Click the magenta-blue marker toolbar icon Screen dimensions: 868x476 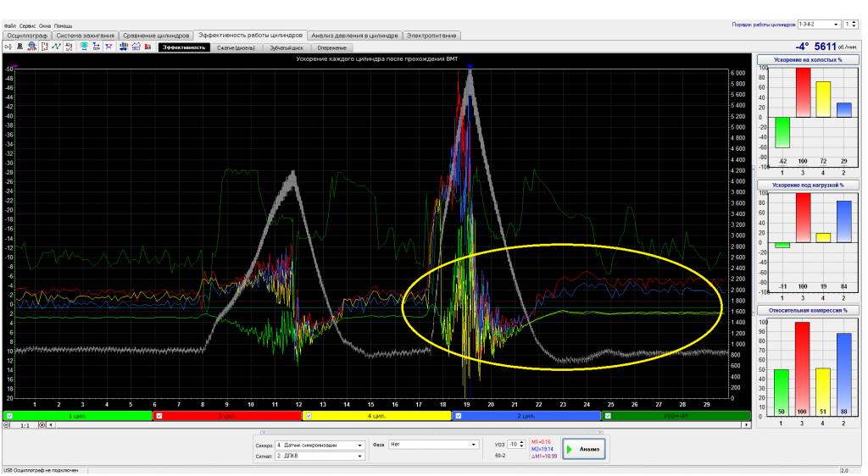108,47
